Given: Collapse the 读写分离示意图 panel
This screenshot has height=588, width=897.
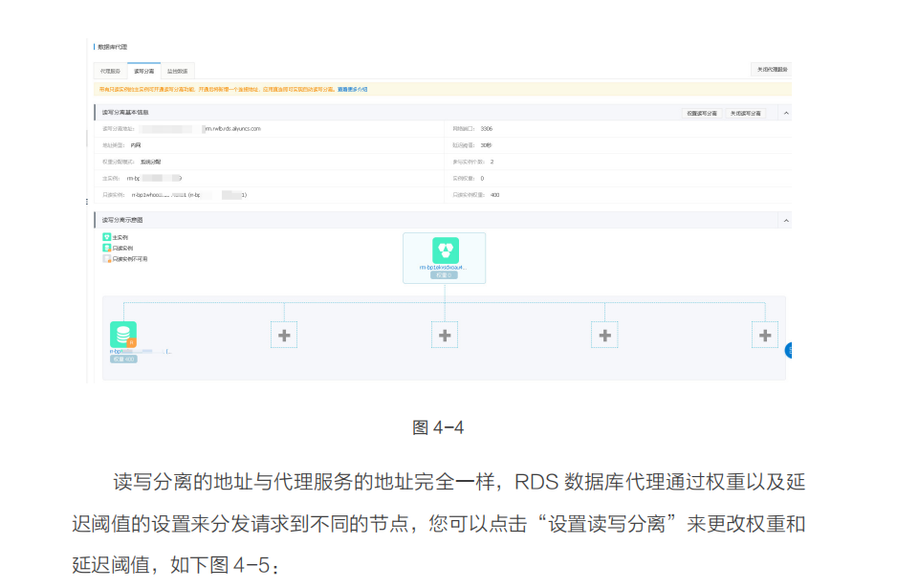Looking at the screenshot, I should point(786,218).
